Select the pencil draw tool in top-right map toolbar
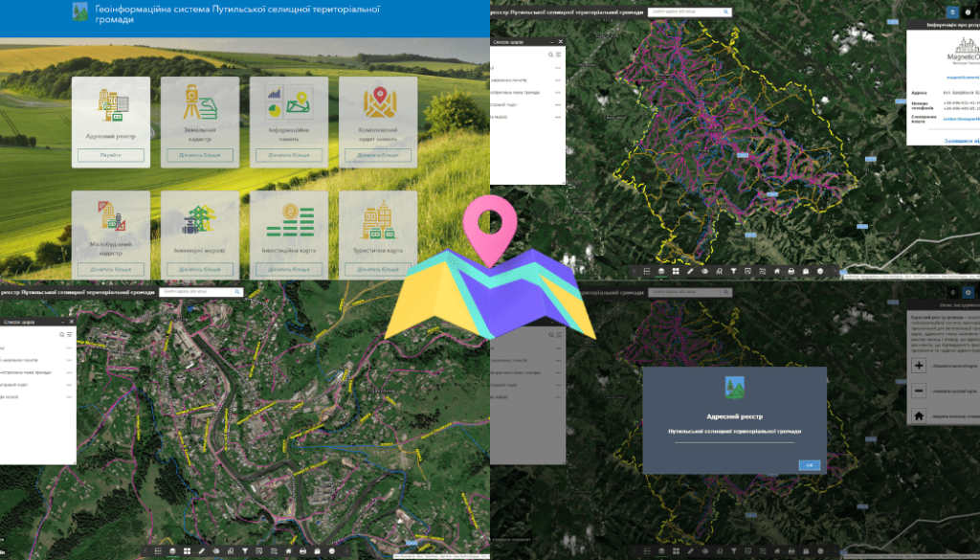This screenshot has height=560, width=980. [690, 271]
